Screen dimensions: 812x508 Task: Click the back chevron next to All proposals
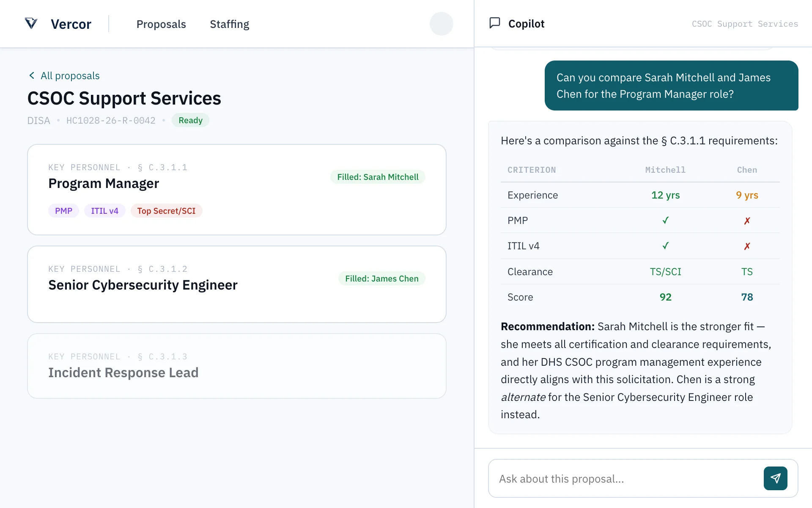(x=32, y=75)
